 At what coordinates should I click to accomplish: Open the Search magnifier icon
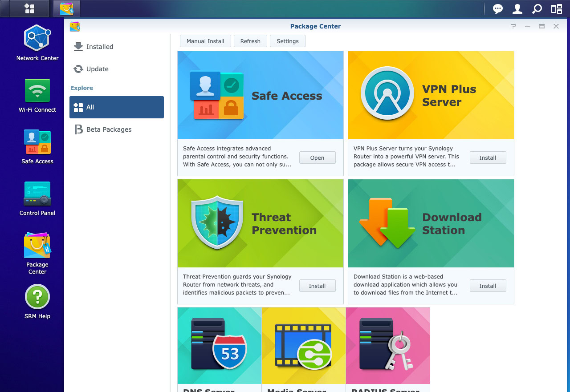point(537,8)
